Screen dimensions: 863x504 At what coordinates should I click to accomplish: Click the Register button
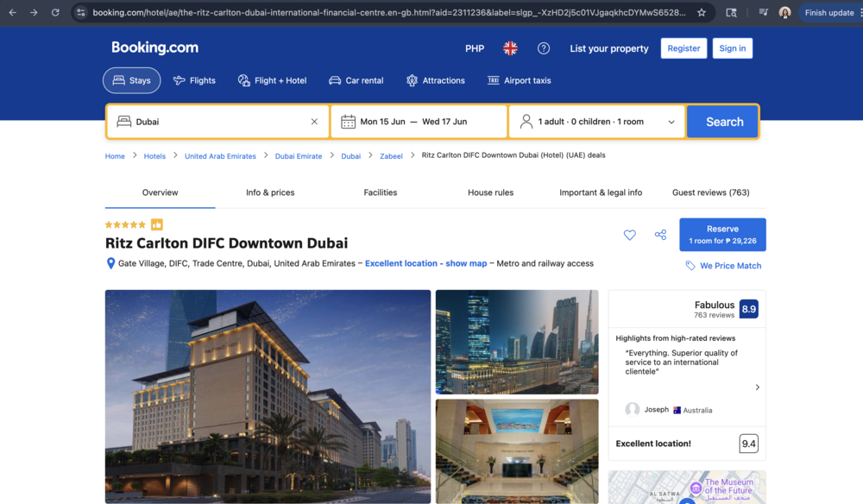[x=683, y=48]
